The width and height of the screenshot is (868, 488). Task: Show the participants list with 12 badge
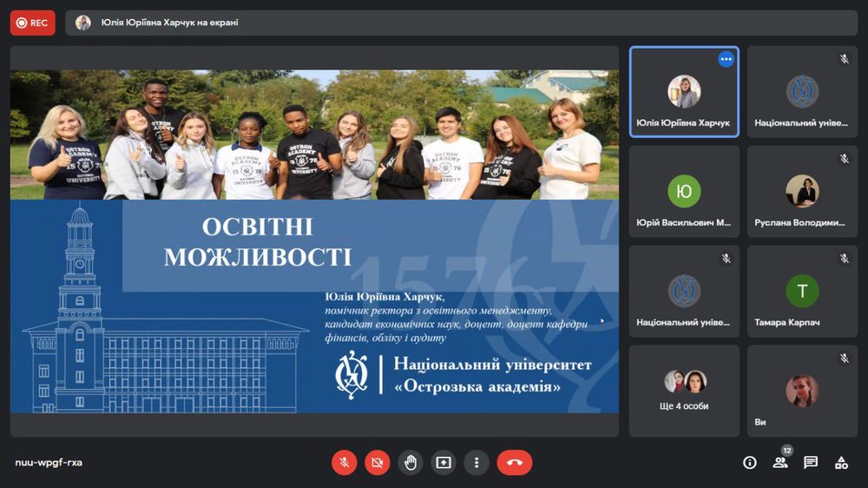click(x=780, y=462)
